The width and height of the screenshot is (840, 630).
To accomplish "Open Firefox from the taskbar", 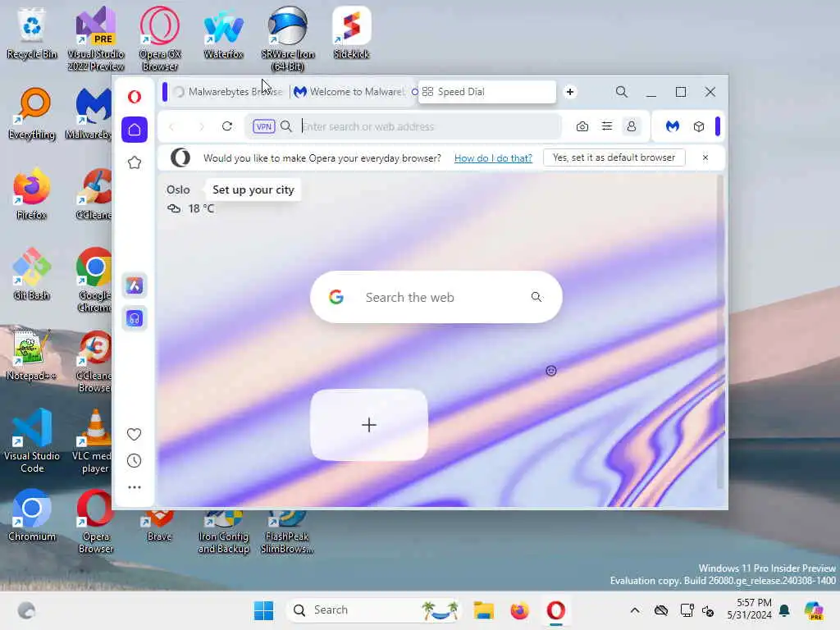I will pyautogui.click(x=519, y=610).
